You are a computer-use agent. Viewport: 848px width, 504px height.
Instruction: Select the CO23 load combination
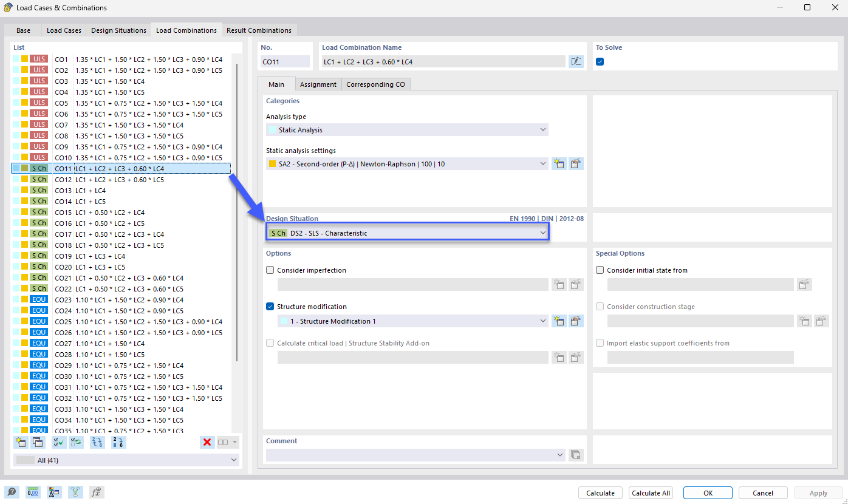pos(91,299)
